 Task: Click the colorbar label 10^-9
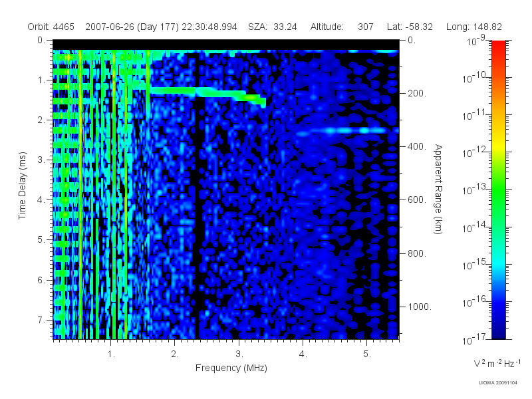pos(476,41)
